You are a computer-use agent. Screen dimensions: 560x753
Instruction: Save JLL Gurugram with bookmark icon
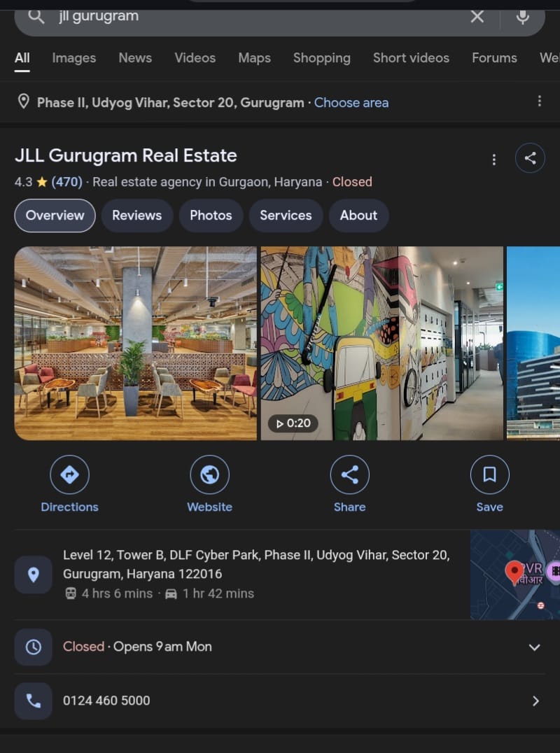[x=489, y=475]
